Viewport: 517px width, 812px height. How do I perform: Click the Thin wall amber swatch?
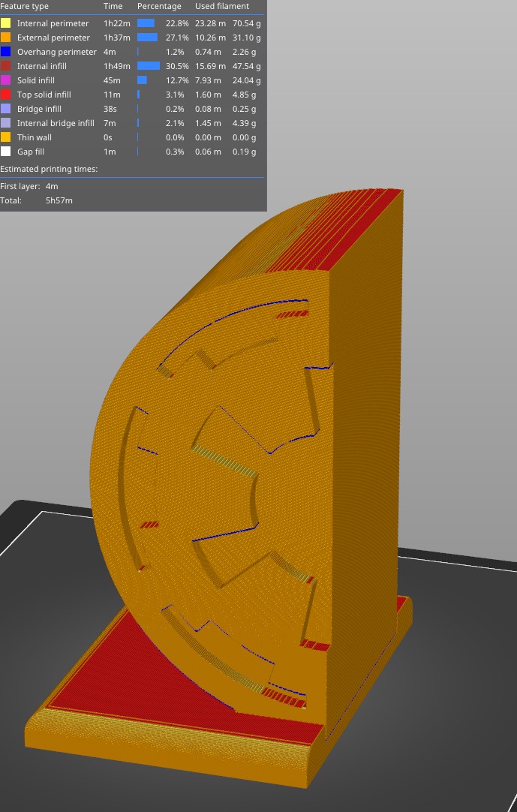pos(6,137)
